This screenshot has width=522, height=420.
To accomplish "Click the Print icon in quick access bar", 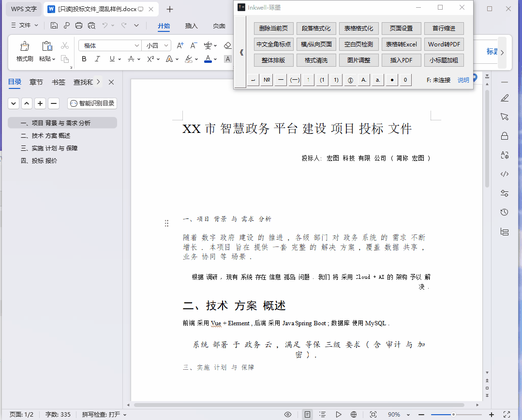I will 79,25.
